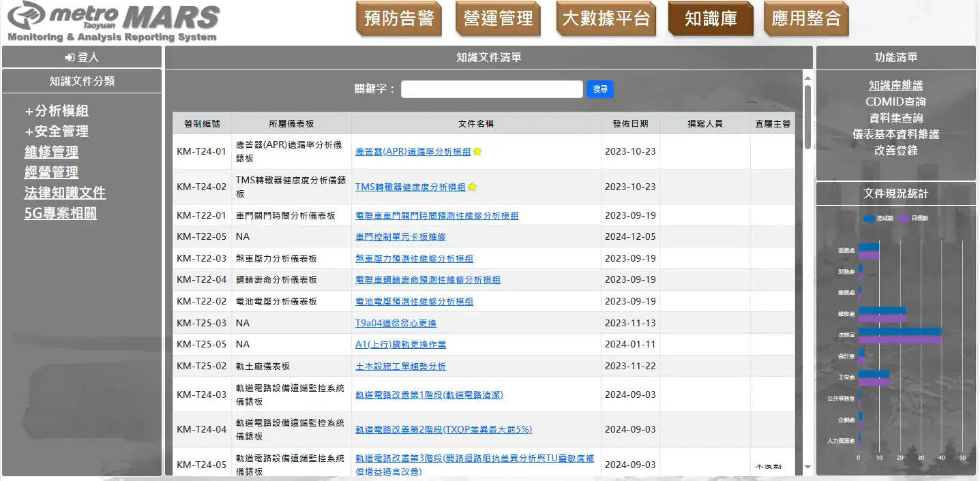
Task: Open the 預防告警 menu
Action: click(x=399, y=19)
